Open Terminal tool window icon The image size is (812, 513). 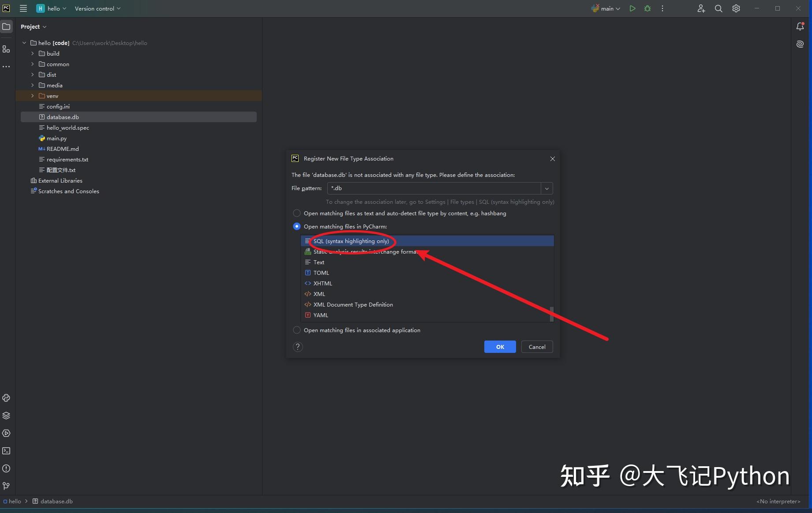(6, 451)
